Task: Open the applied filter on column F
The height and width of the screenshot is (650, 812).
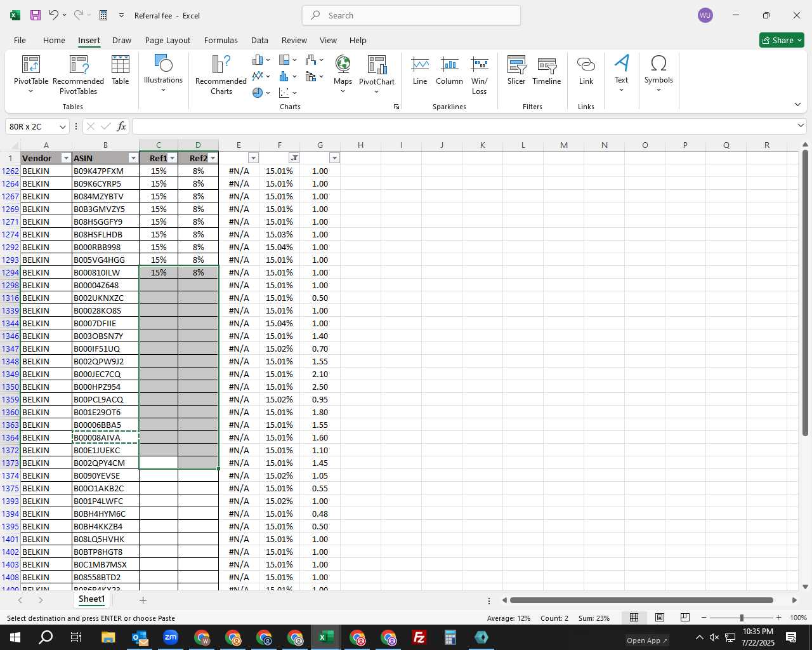Action: tap(294, 158)
